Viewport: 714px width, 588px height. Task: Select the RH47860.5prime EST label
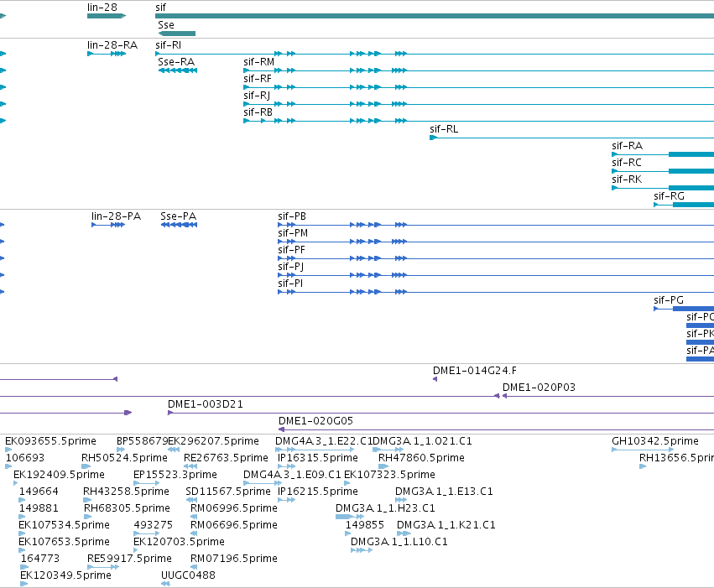point(421,458)
